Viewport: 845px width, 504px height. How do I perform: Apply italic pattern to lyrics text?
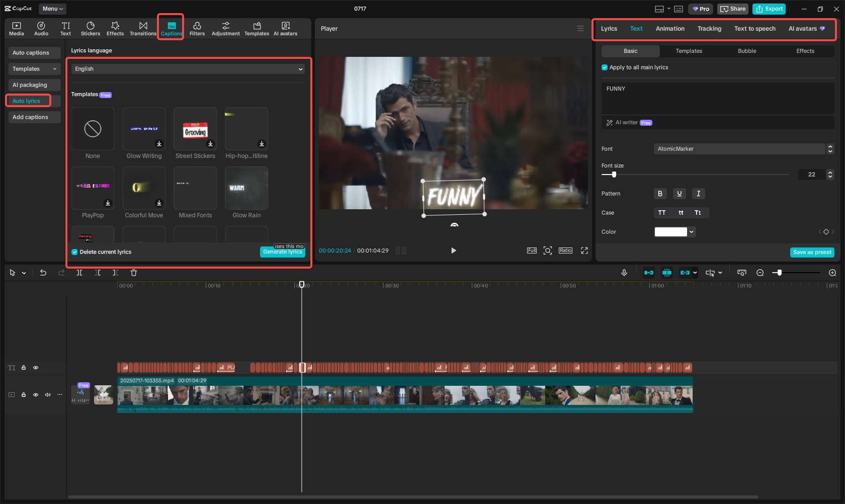pyautogui.click(x=699, y=194)
